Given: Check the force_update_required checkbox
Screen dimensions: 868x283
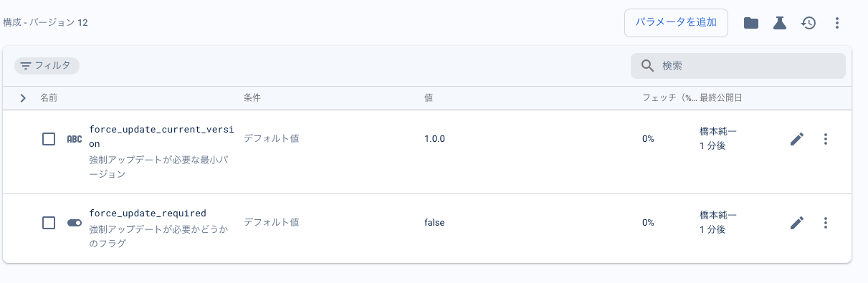Looking at the screenshot, I should coord(49,223).
